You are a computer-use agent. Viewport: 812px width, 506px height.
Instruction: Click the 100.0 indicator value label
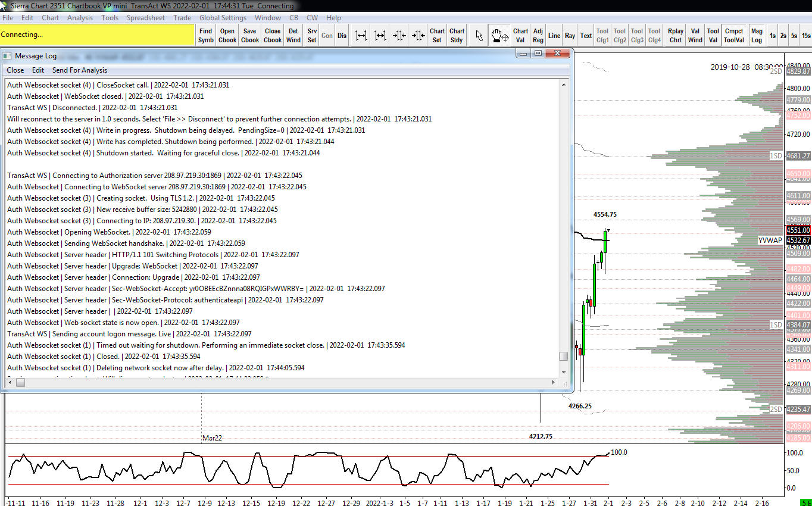click(x=619, y=452)
